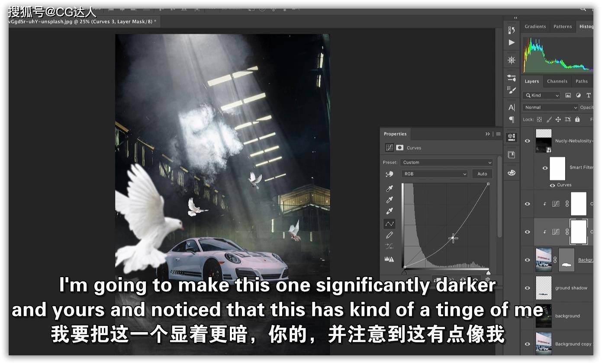
Task: Pick the white point eyedropper
Action: pos(389,211)
